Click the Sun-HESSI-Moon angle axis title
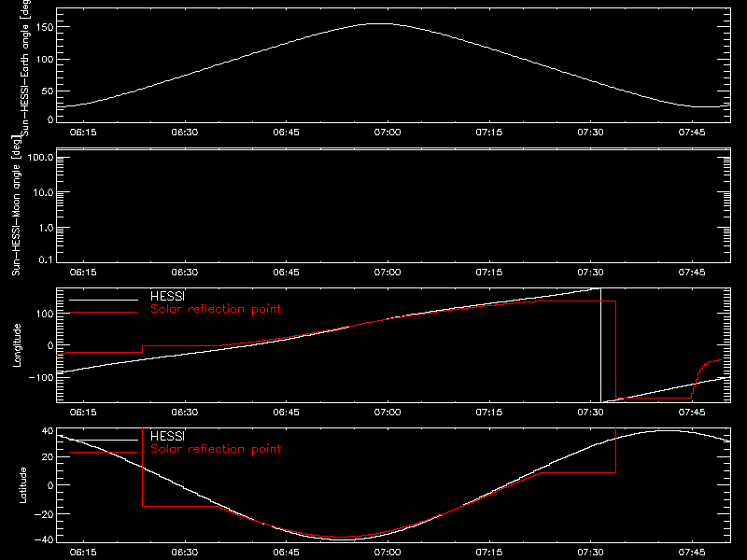This screenshot has width=747, height=560. 17,205
